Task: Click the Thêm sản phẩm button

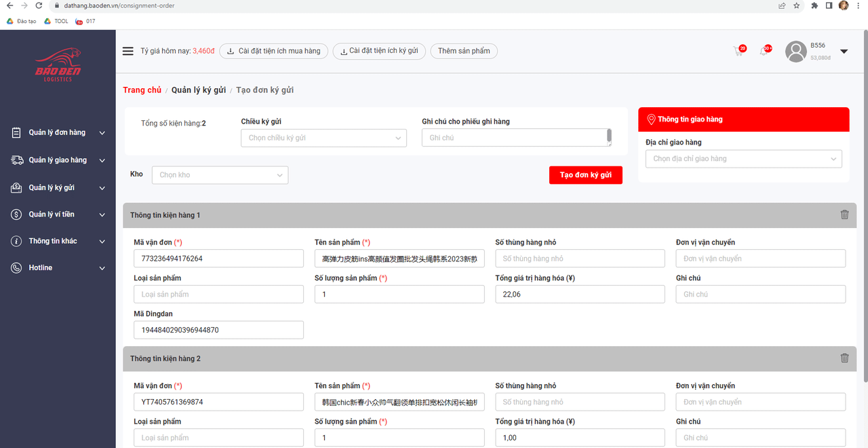Action: pyautogui.click(x=464, y=51)
